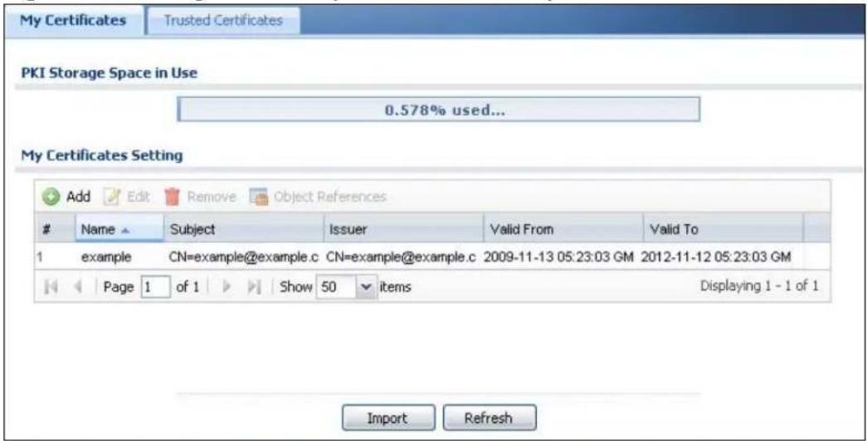The image size is (868, 441).
Task: Click the Object References label
Action: [330, 196]
